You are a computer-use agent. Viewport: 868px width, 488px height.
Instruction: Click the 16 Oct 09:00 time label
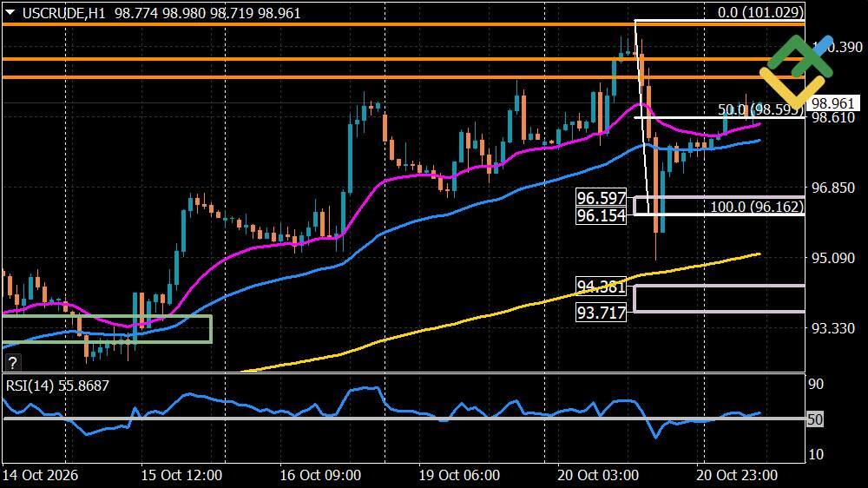point(320,475)
